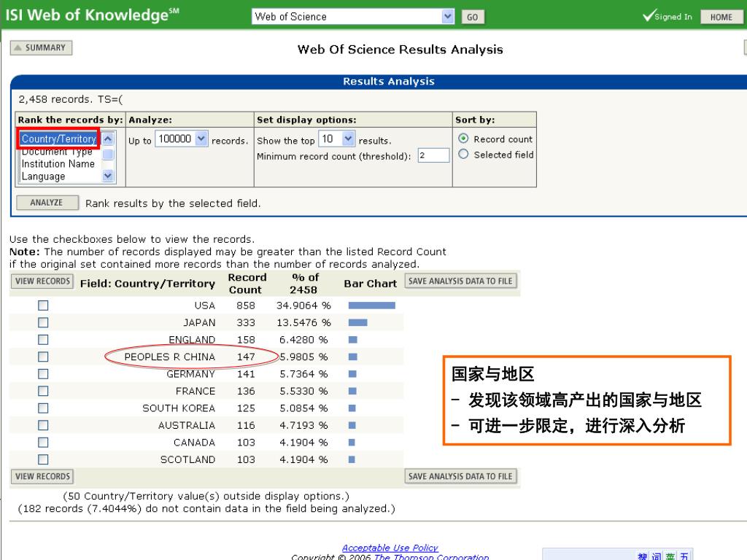The image size is (747, 560).
Task: Click the SOUTH KOREA country name
Action: [179, 408]
